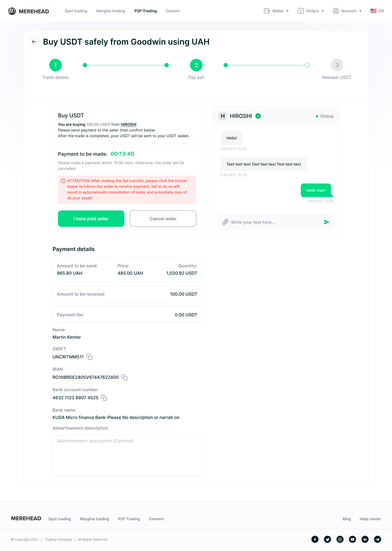Open the Instagram link in footer
392x551 pixels.
click(340, 539)
